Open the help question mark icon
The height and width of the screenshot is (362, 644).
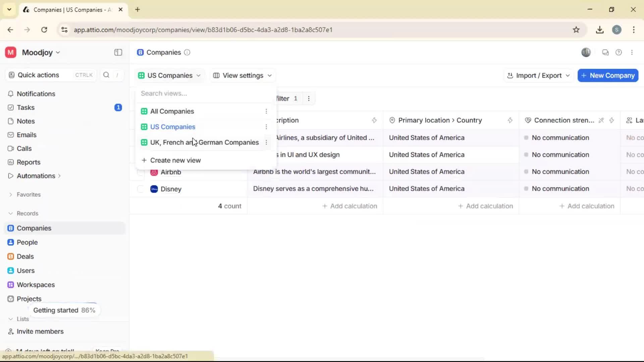619,52
